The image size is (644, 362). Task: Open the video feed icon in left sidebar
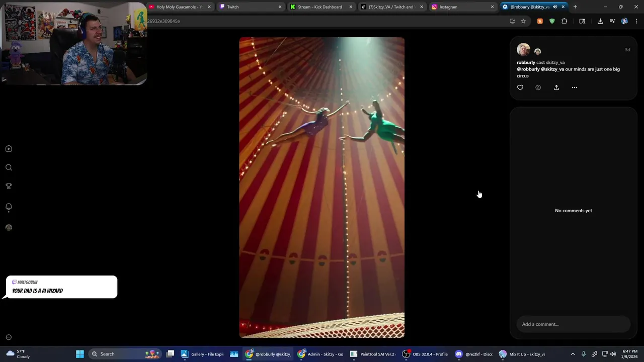click(9, 149)
